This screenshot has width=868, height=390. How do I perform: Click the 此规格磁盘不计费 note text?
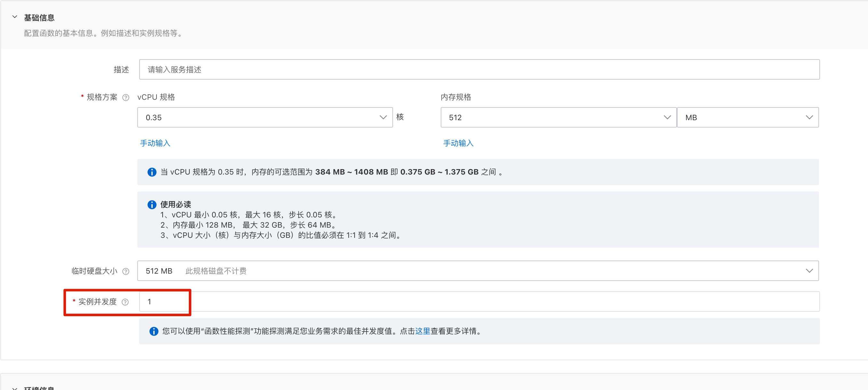point(216,271)
